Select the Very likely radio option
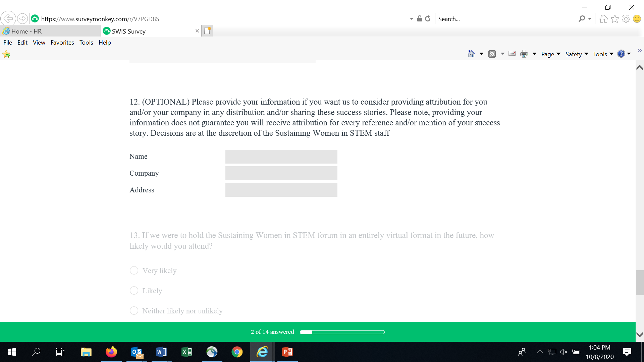This screenshot has width=644, height=362. click(134, 270)
